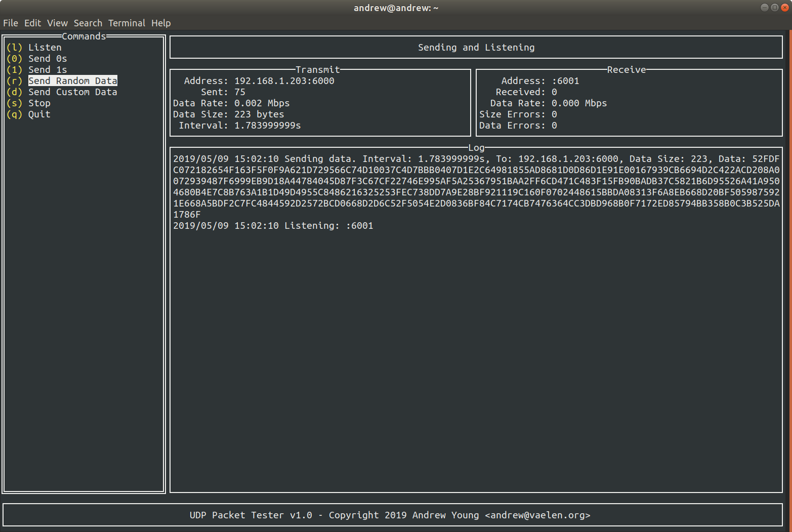Click the Transmit panel title
Viewport: 792px width, 532px height.
[317, 69]
